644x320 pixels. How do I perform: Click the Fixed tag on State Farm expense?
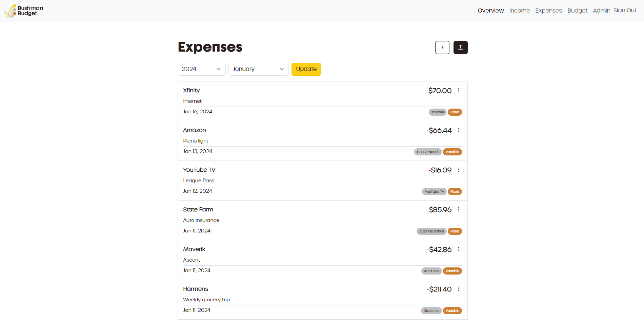click(x=455, y=231)
